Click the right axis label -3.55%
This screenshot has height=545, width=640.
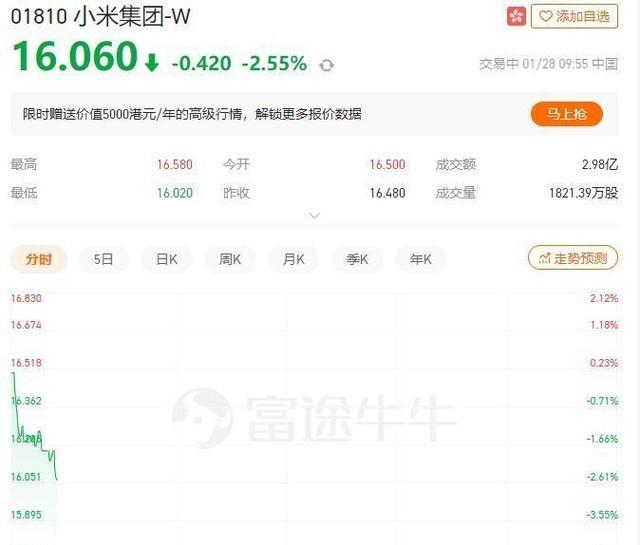click(602, 515)
